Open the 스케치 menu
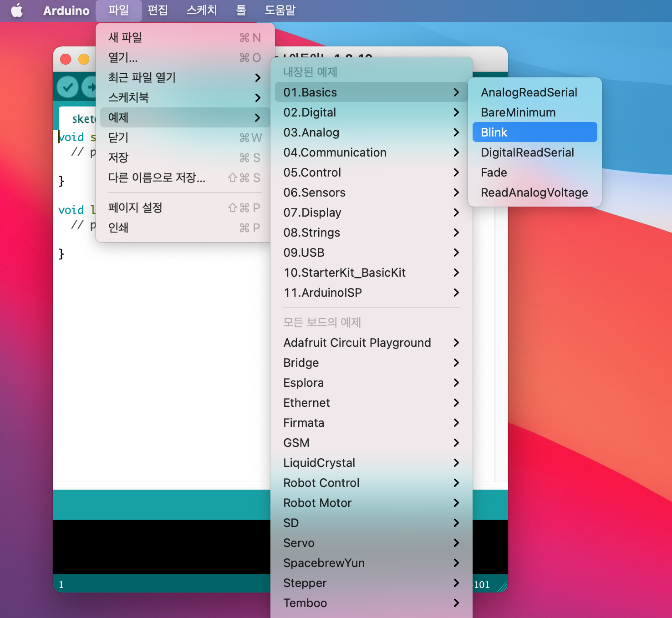This screenshot has height=618, width=672. point(202,10)
